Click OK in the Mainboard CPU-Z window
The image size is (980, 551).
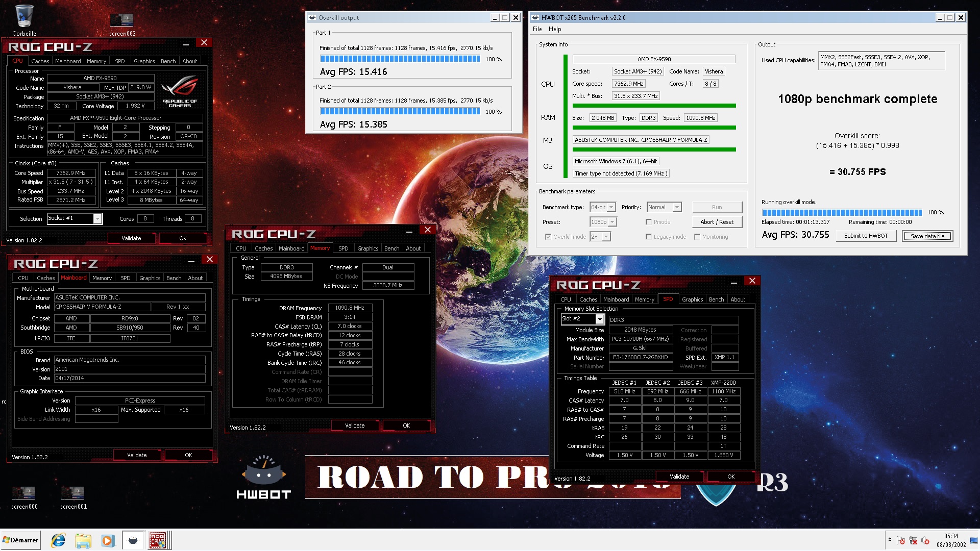[188, 455]
